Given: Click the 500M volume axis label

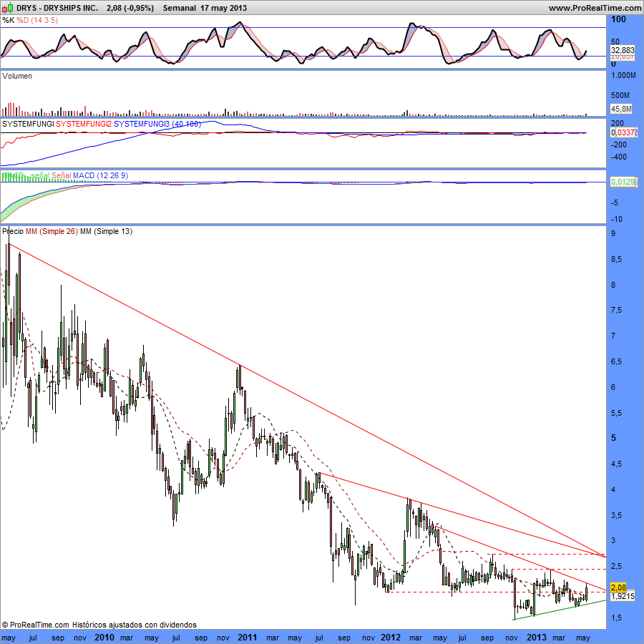Looking at the screenshot, I should point(620,95).
